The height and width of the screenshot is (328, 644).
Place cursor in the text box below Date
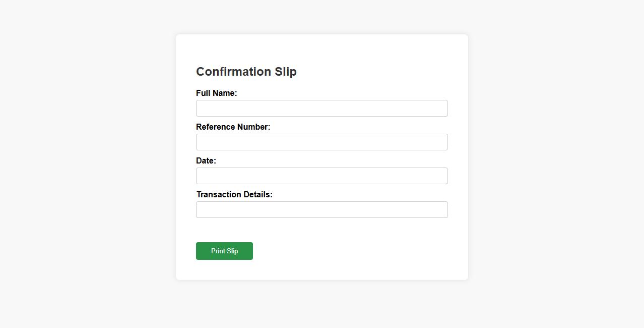(321, 176)
